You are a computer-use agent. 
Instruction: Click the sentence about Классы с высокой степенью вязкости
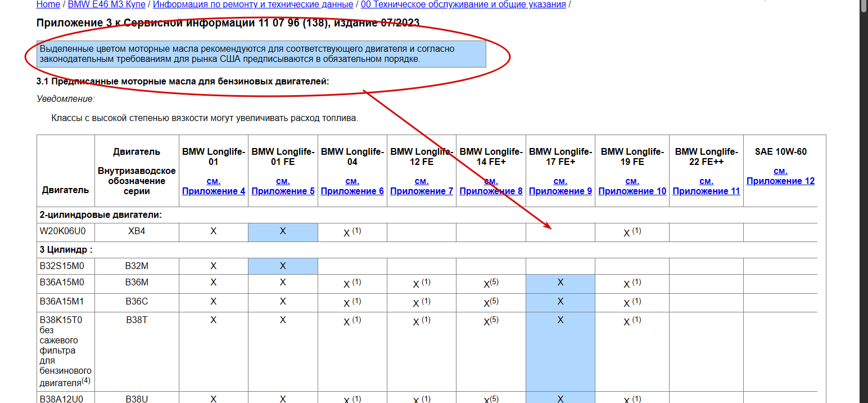click(205, 119)
